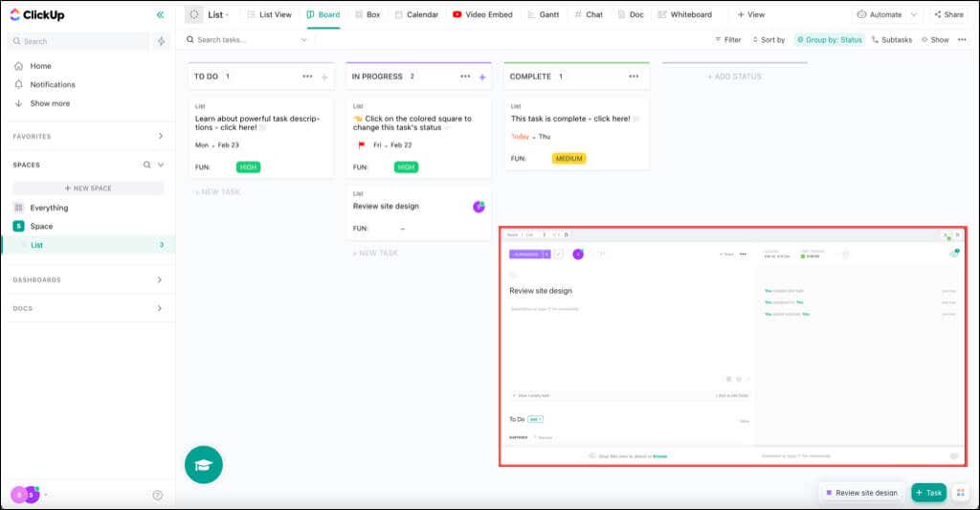The height and width of the screenshot is (510, 980).
Task: Click the purple assignee avatar on Review site design card
Action: click(479, 207)
